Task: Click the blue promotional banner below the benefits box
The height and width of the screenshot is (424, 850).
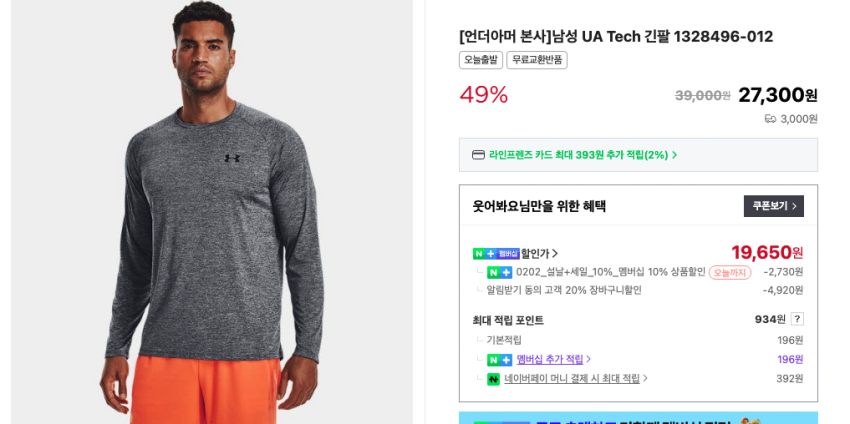Action: pyautogui.click(x=638, y=418)
